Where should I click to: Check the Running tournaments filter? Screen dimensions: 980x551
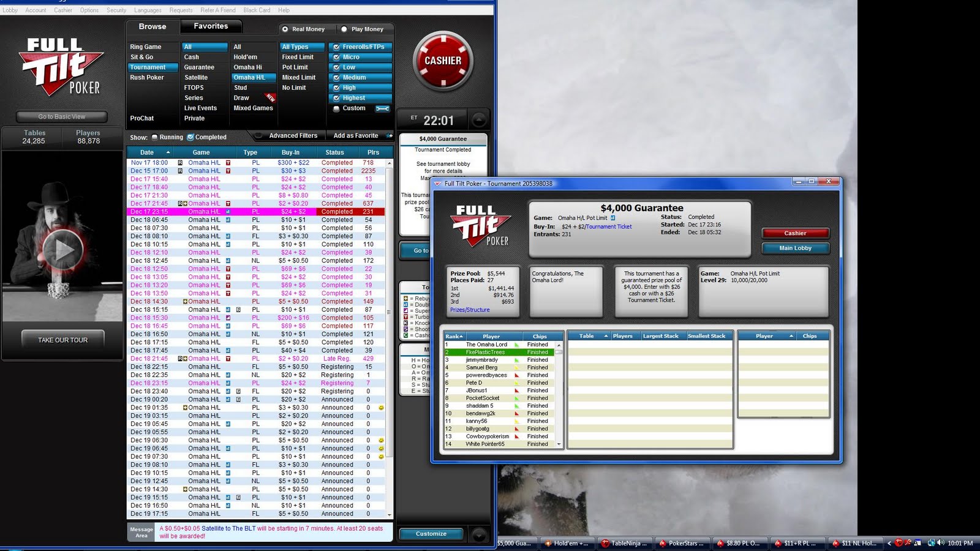[155, 137]
